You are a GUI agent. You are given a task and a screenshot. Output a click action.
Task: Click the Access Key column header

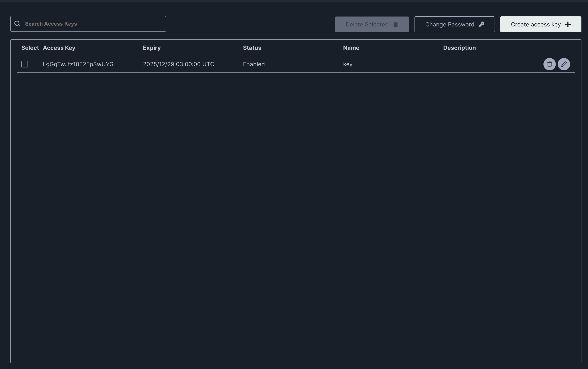pos(59,48)
